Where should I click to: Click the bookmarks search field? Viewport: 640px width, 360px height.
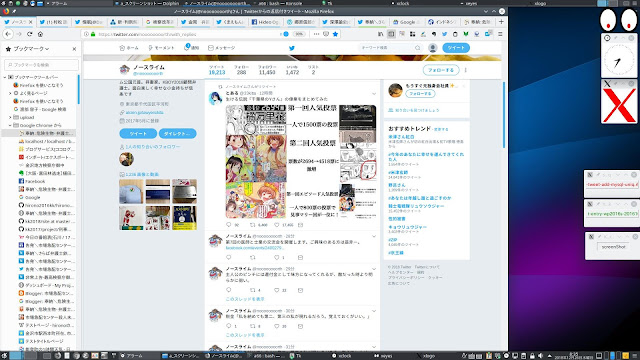tap(41, 64)
